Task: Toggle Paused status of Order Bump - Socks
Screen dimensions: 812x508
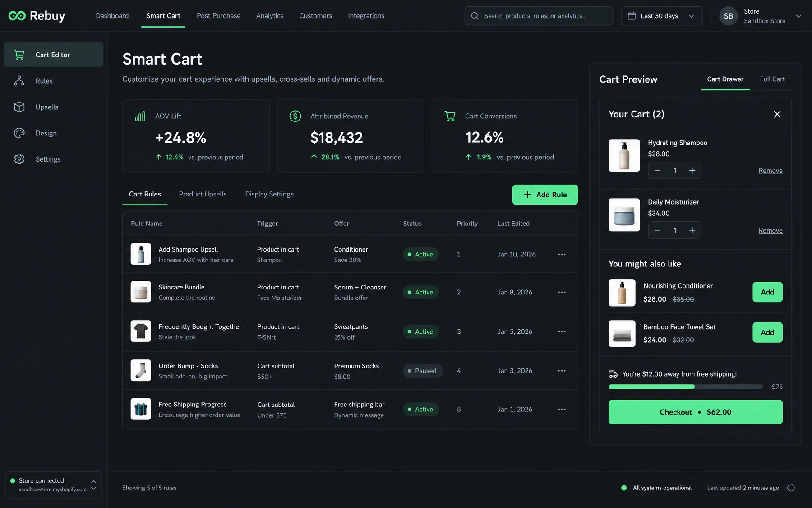Action: pyautogui.click(x=423, y=371)
